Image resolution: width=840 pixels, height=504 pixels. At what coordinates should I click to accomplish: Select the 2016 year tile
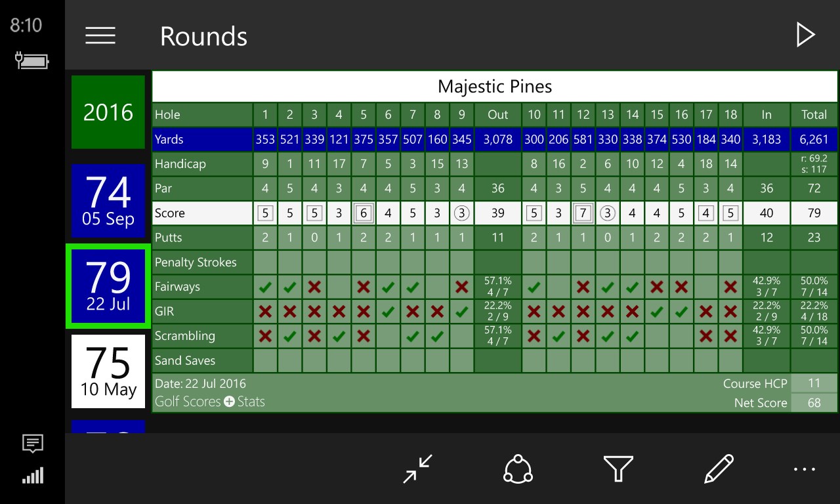[x=108, y=112]
